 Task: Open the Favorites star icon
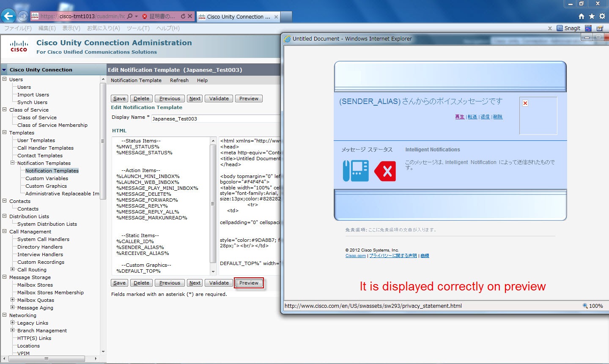[592, 16]
